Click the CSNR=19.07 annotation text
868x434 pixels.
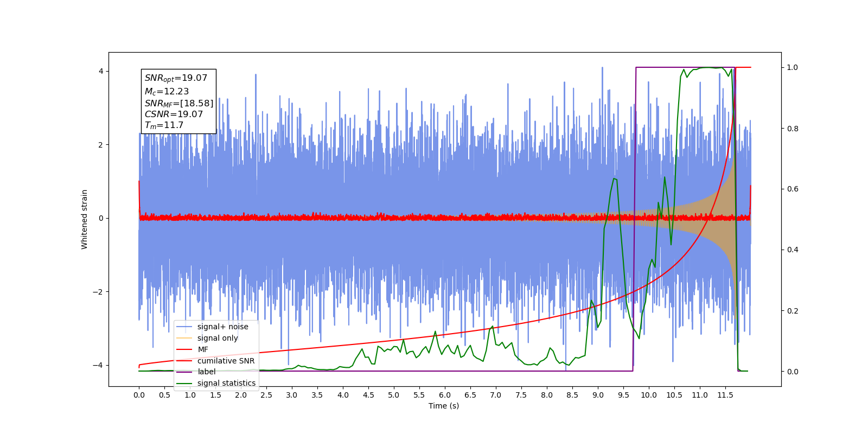[174, 114]
